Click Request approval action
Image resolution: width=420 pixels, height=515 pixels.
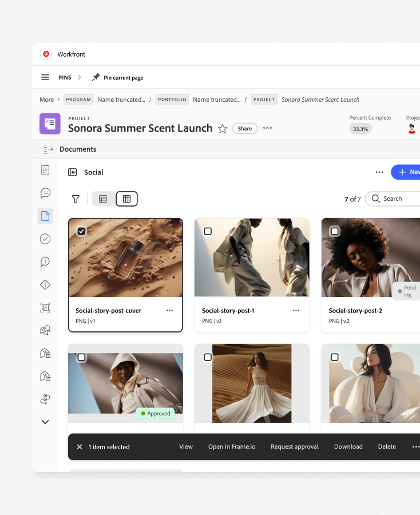pyautogui.click(x=295, y=447)
